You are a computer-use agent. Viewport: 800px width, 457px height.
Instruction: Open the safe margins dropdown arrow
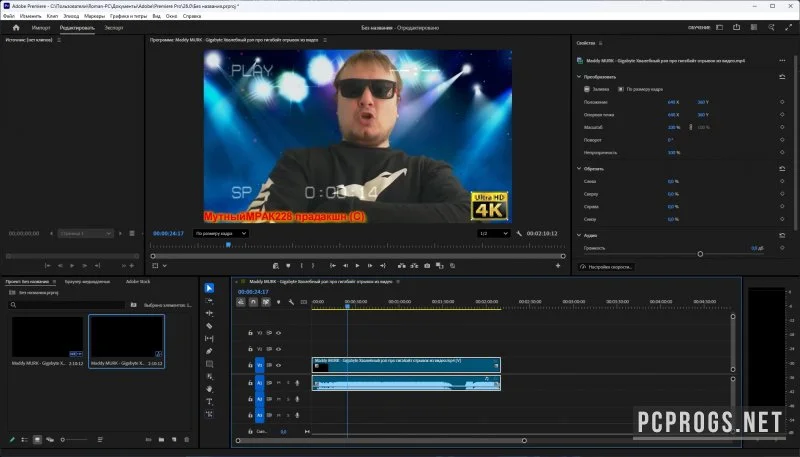[x=164, y=266]
